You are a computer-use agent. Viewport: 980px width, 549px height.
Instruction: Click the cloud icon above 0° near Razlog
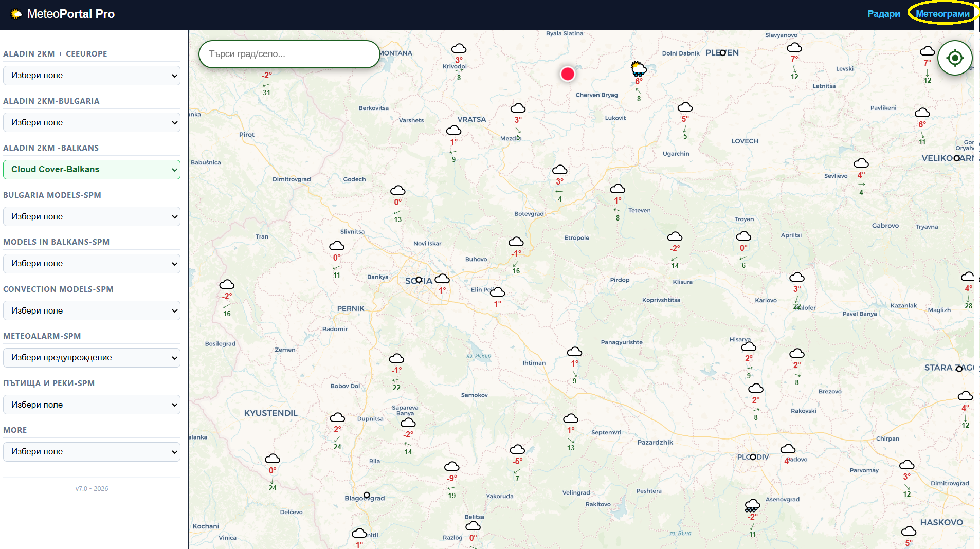click(473, 526)
